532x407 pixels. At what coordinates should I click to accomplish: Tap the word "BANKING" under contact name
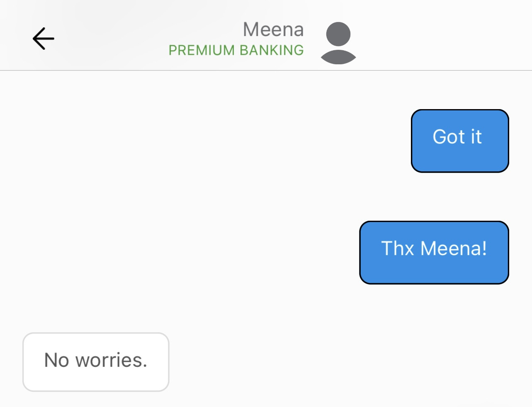(272, 50)
